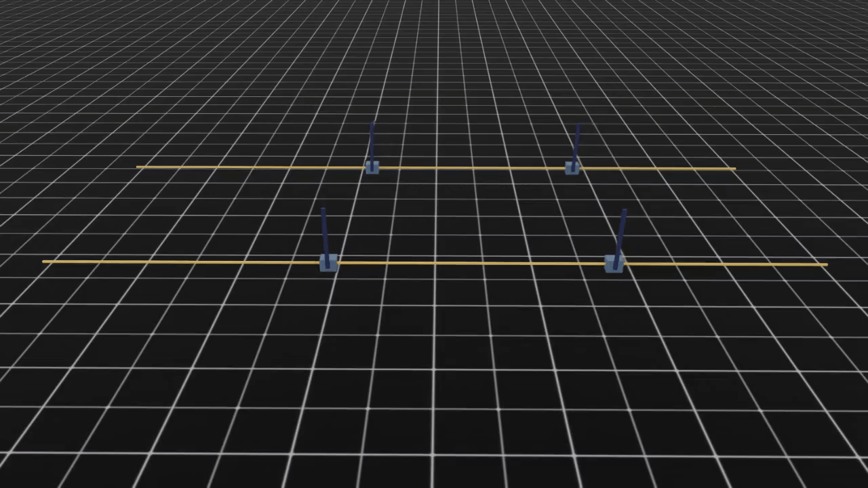The image size is (868, 488).
Task: Click the right end of front yellow rail
Action: (825, 264)
